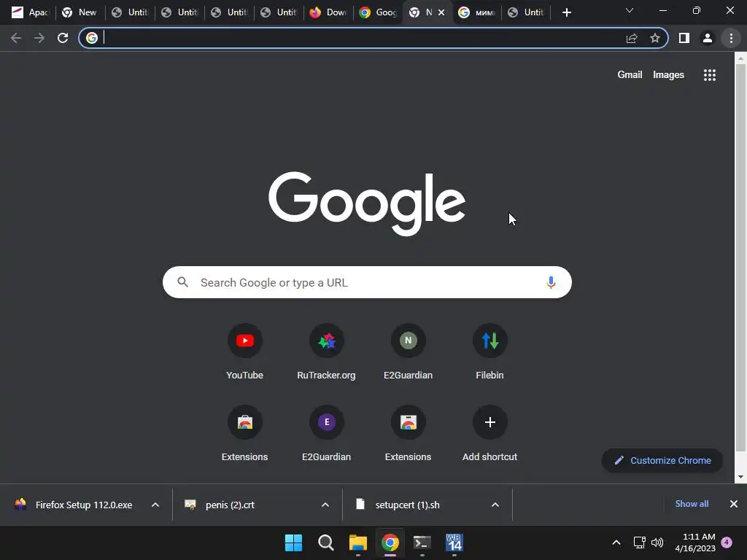Open the Chrome profile menu
The width and height of the screenshot is (747, 560).
708,38
